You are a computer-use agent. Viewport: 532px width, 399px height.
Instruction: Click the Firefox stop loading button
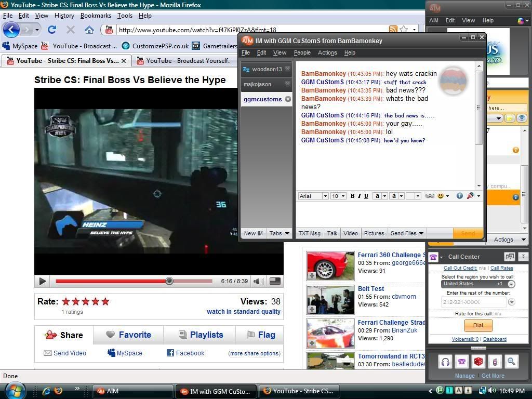pos(71,30)
